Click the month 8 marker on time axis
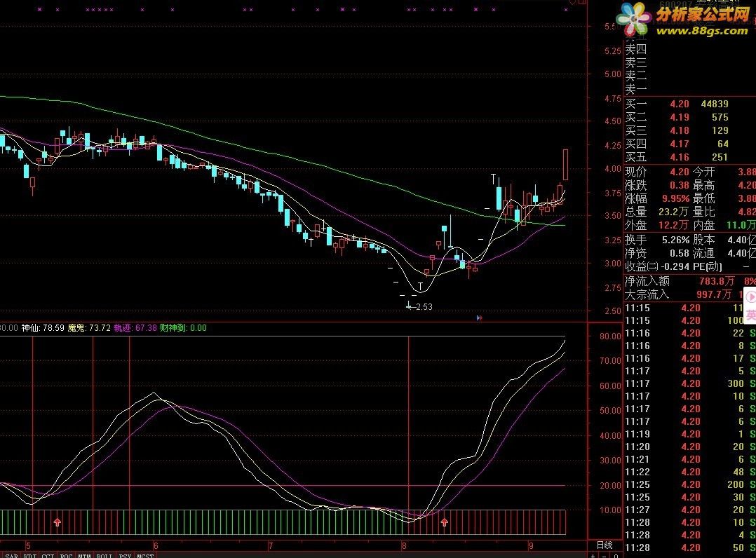 tap(404, 545)
